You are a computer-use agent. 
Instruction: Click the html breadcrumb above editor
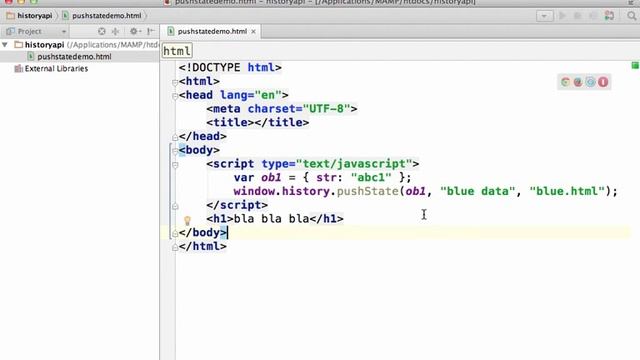(177, 51)
